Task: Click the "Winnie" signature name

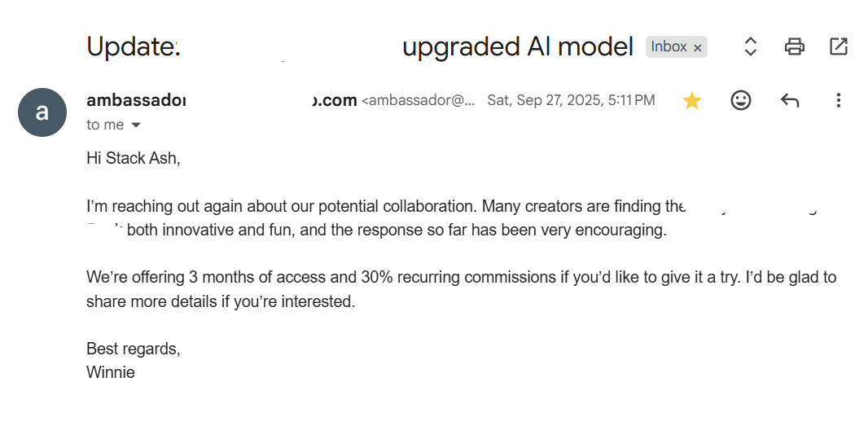Action: (x=111, y=372)
